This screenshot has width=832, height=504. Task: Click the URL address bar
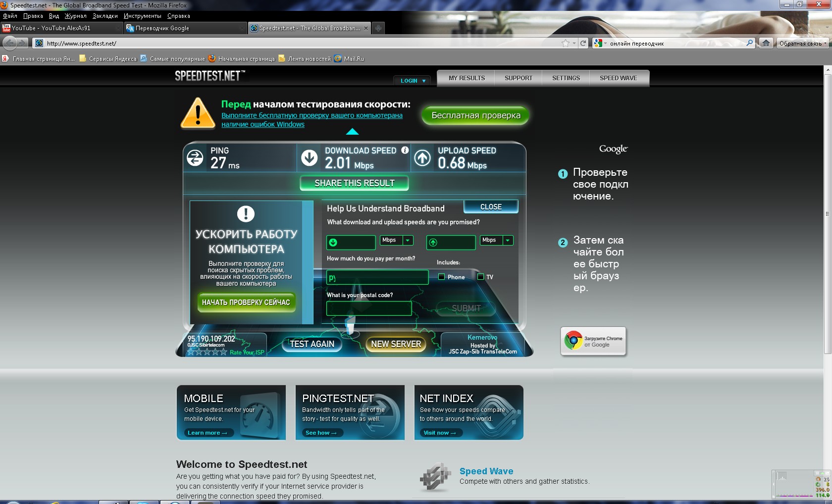pos(302,43)
